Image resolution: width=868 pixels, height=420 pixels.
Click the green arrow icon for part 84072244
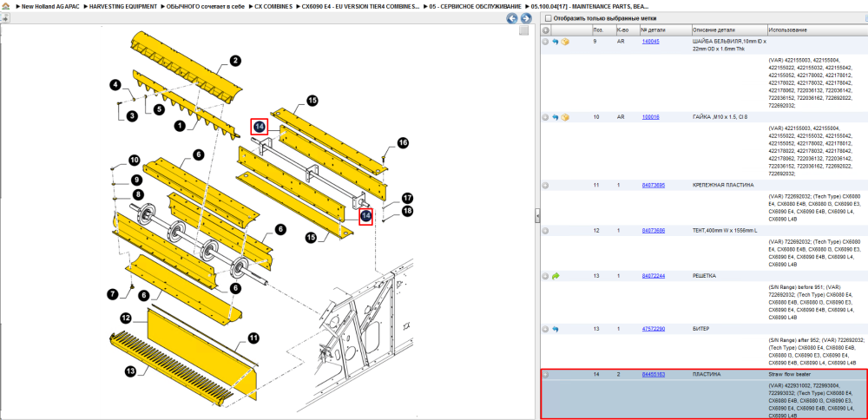pos(556,276)
